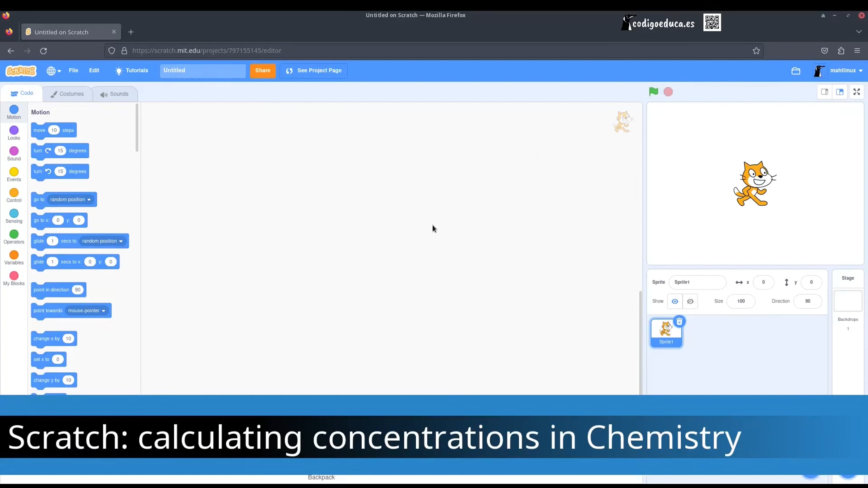Viewport: 868px width, 488px height.
Task: Select the Variables block category
Action: tap(14, 257)
